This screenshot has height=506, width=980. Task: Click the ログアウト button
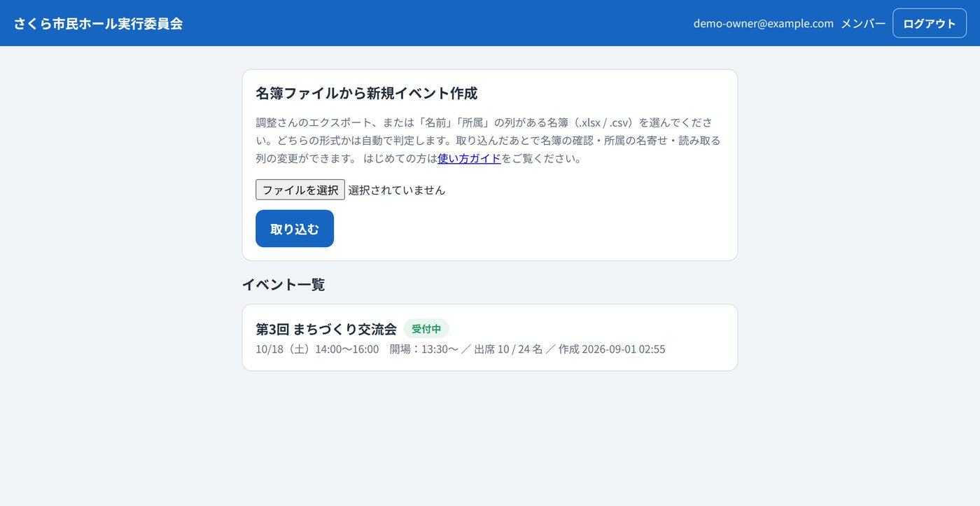coord(929,23)
